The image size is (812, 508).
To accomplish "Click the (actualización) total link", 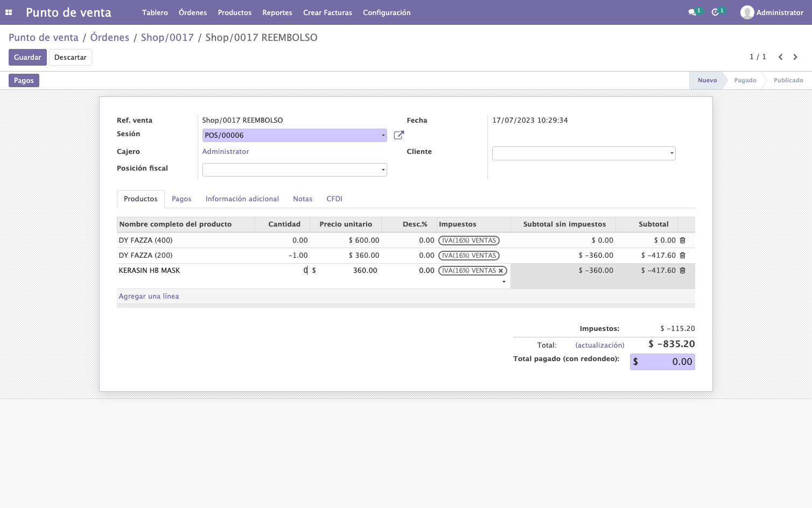I will coord(600,345).
